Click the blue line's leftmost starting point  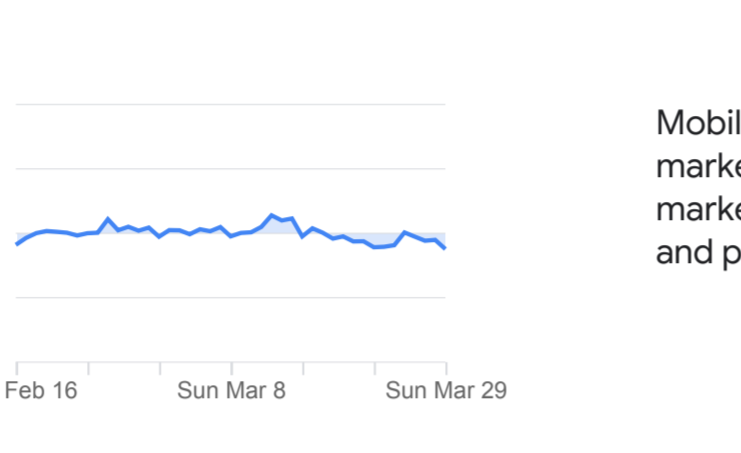click(17, 243)
